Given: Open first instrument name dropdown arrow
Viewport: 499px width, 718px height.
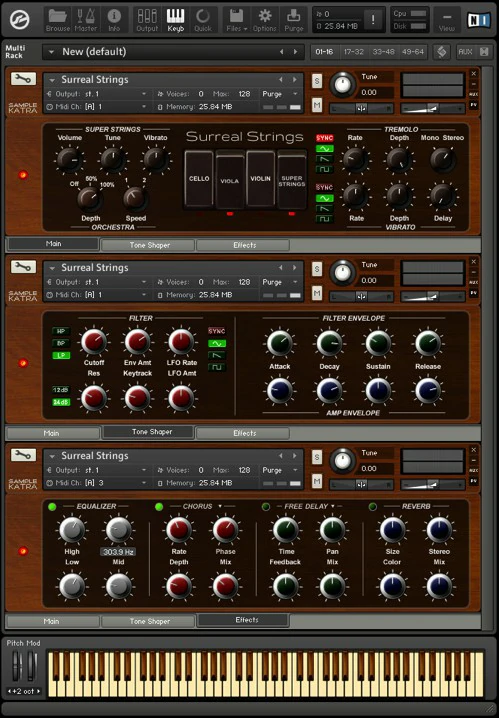Looking at the screenshot, I should 52,80.
